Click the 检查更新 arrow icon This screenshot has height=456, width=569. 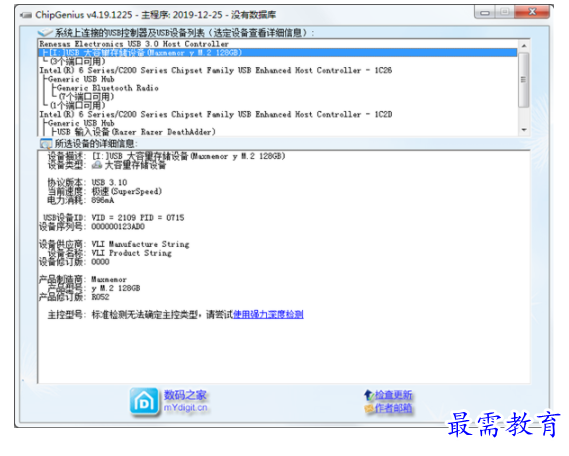point(369,395)
